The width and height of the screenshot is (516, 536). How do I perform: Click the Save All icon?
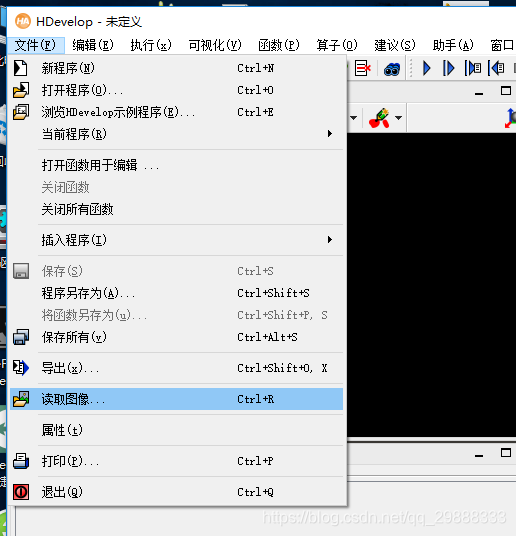point(21,337)
